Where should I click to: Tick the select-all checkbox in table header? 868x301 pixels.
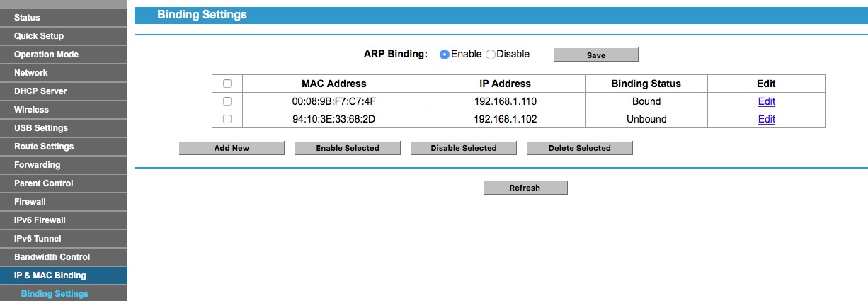(x=227, y=84)
